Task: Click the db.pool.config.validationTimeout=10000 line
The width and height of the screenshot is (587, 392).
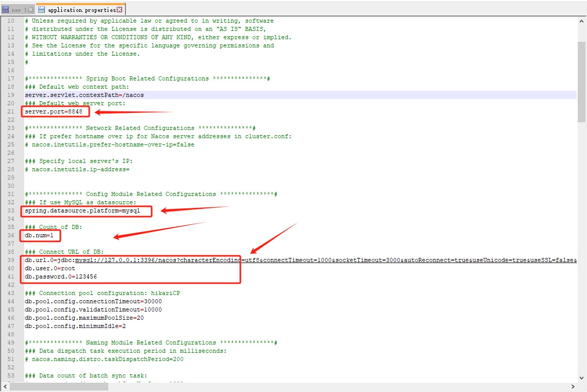Action: (x=93, y=309)
